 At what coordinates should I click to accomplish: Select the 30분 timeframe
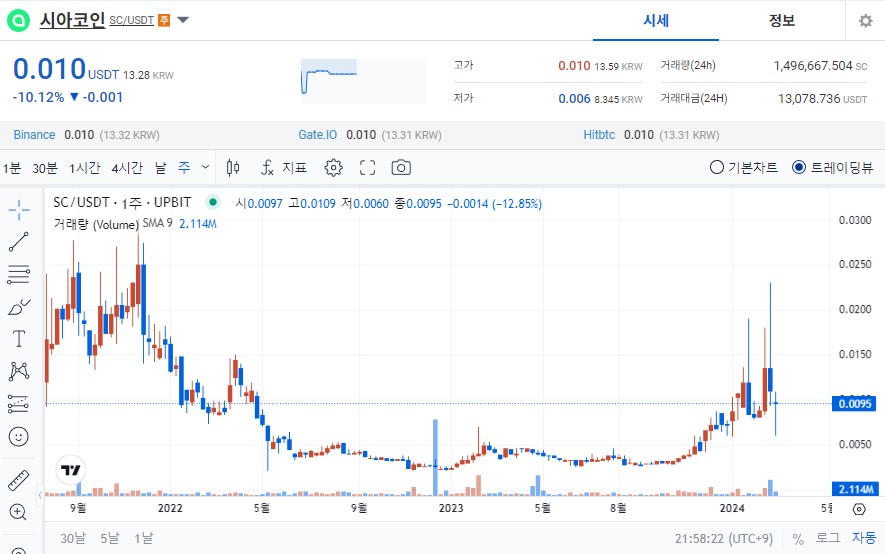point(45,168)
